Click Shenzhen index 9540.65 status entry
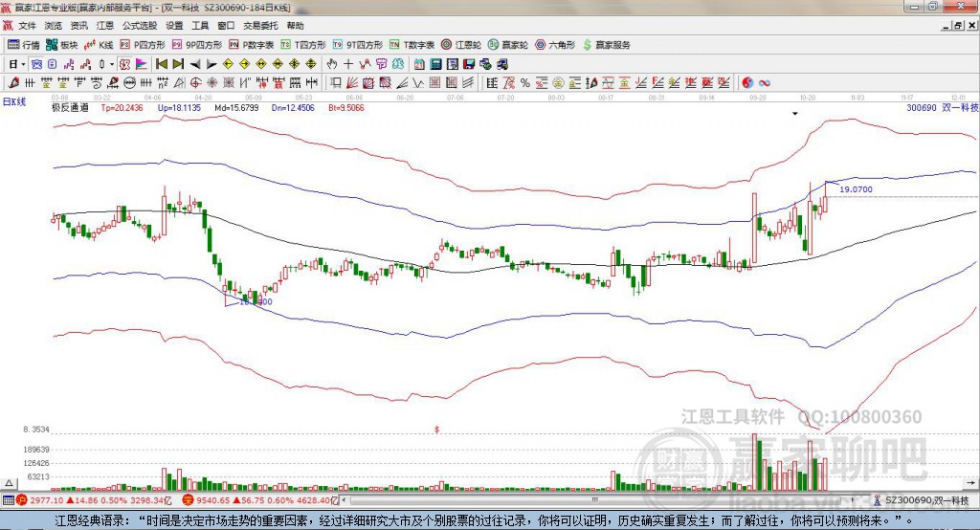The height and width of the screenshot is (530, 980). (262, 500)
